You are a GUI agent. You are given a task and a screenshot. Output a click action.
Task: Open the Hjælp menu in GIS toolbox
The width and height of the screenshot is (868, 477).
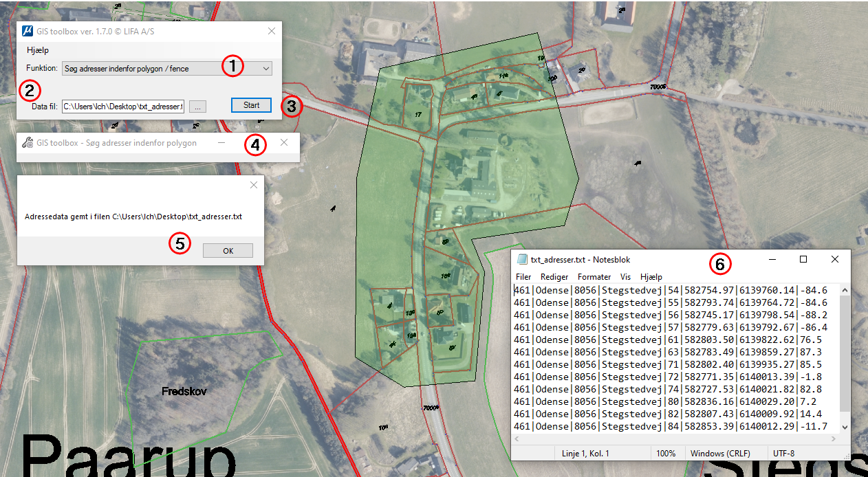point(38,50)
